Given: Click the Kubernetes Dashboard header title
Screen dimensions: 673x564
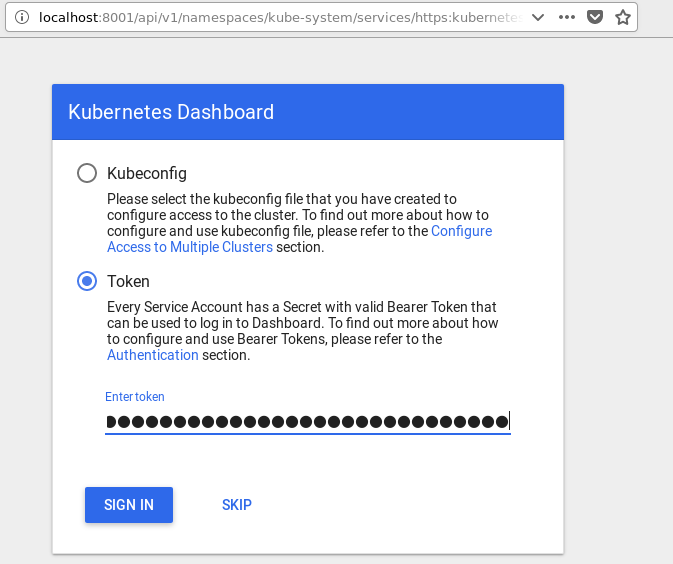Looking at the screenshot, I should (x=171, y=112).
